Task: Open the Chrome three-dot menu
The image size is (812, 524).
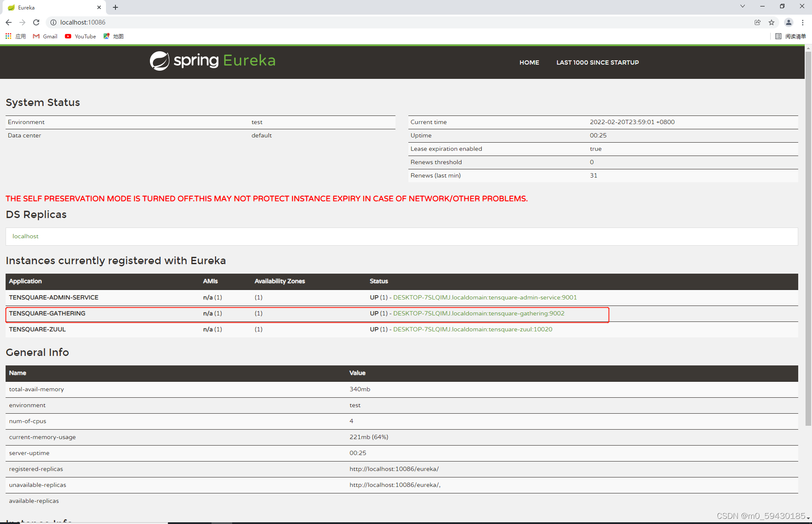Action: [x=803, y=22]
